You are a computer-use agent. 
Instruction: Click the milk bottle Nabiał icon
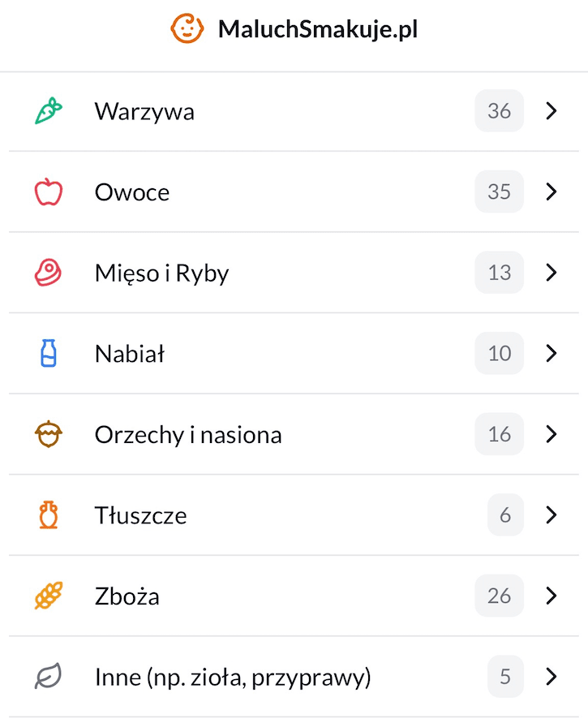[49, 353]
